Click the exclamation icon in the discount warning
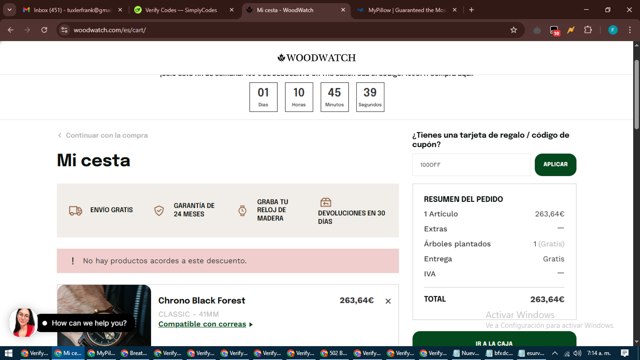Viewport: 640px width, 360px height. pyautogui.click(x=73, y=261)
